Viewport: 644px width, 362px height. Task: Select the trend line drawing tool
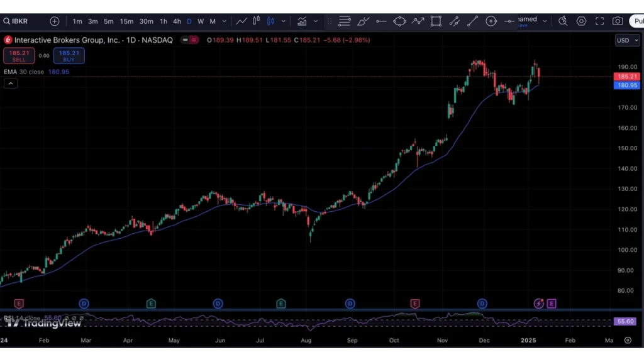(472, 21)
